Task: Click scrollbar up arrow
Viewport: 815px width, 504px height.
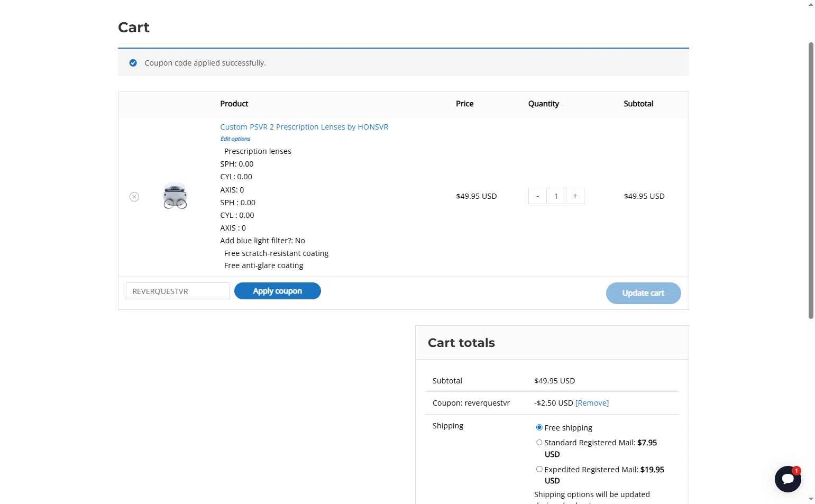Action: [811, 5]
